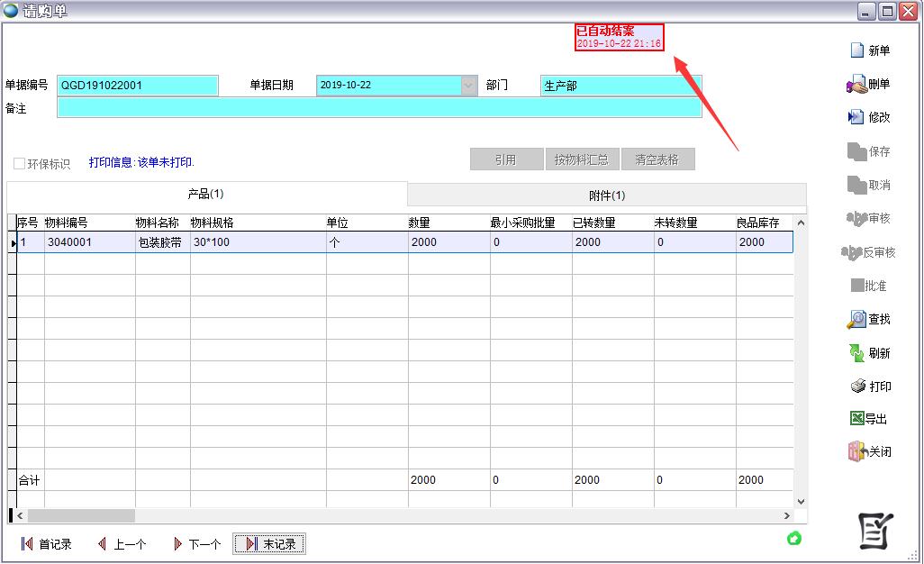
Task: Click the 备注 remarks input field
Action: 378,108
